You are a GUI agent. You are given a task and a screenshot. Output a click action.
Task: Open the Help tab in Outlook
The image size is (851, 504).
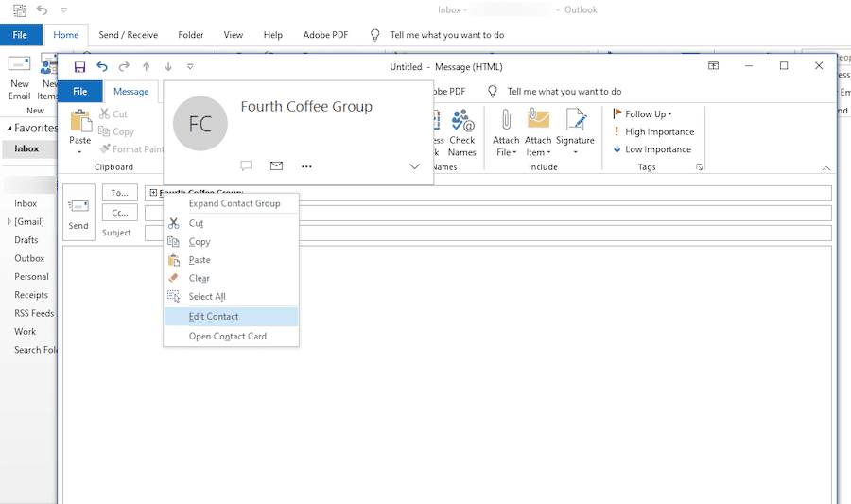[273, 35]
